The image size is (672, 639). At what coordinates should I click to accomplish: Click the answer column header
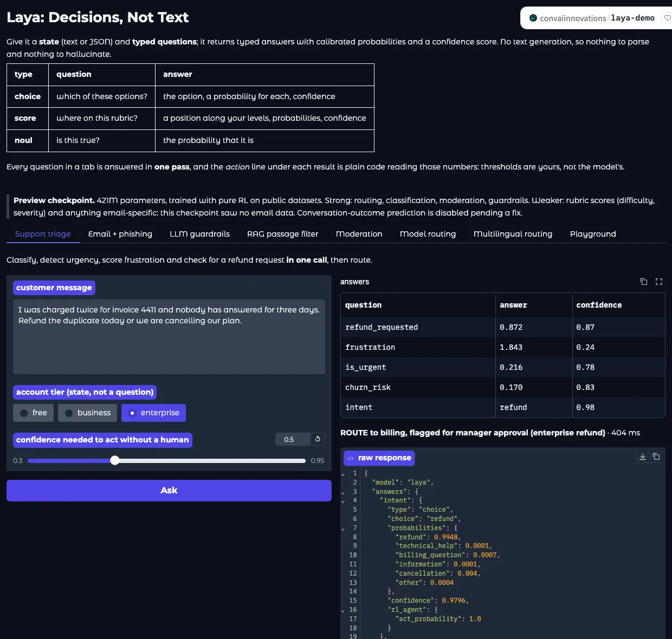pyautogui.click(x=534, y=305)
